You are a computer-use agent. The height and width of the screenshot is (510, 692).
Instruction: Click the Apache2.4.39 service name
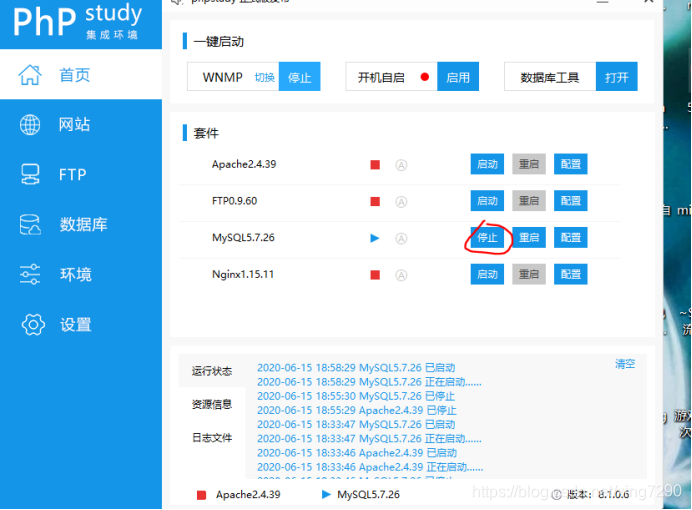(244, 164)
